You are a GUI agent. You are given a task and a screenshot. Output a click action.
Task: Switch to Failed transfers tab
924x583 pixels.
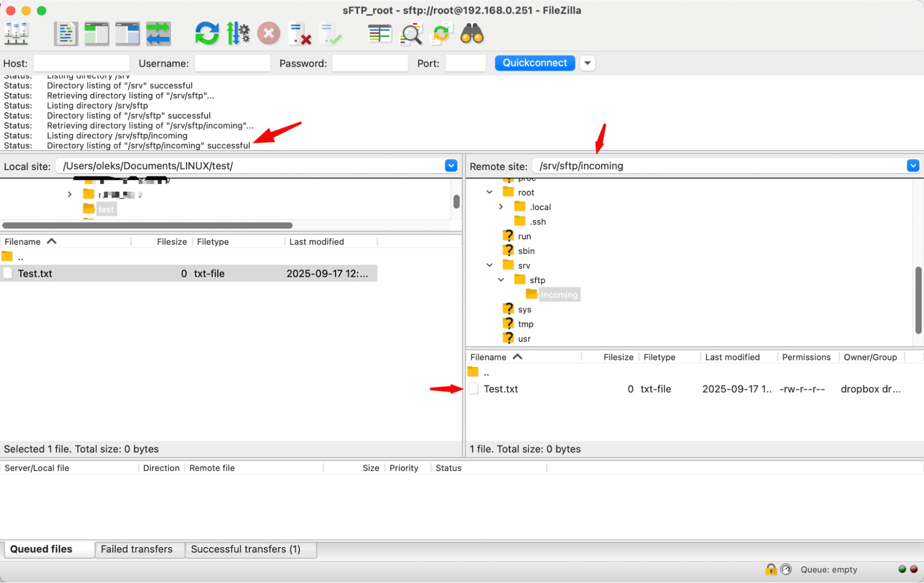coord(136,549)
